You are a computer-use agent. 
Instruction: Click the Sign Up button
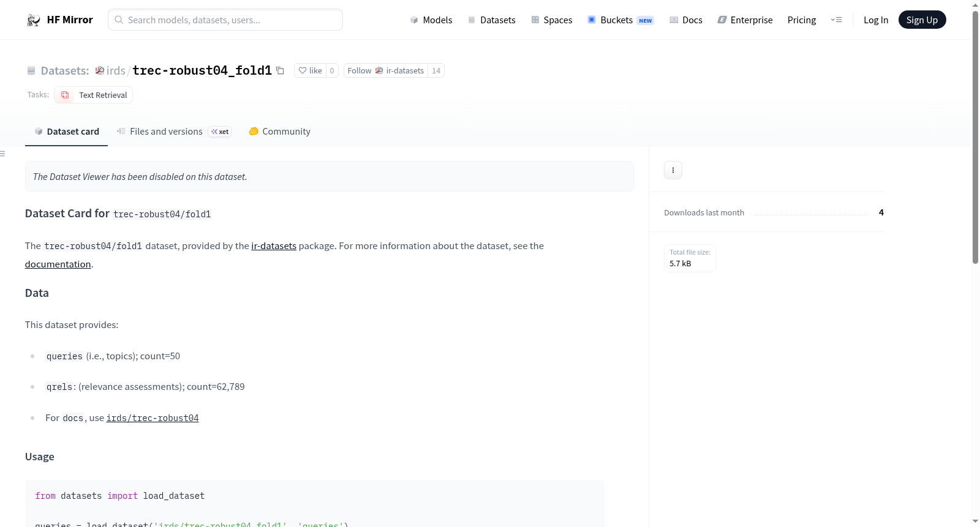click(922, 20)
